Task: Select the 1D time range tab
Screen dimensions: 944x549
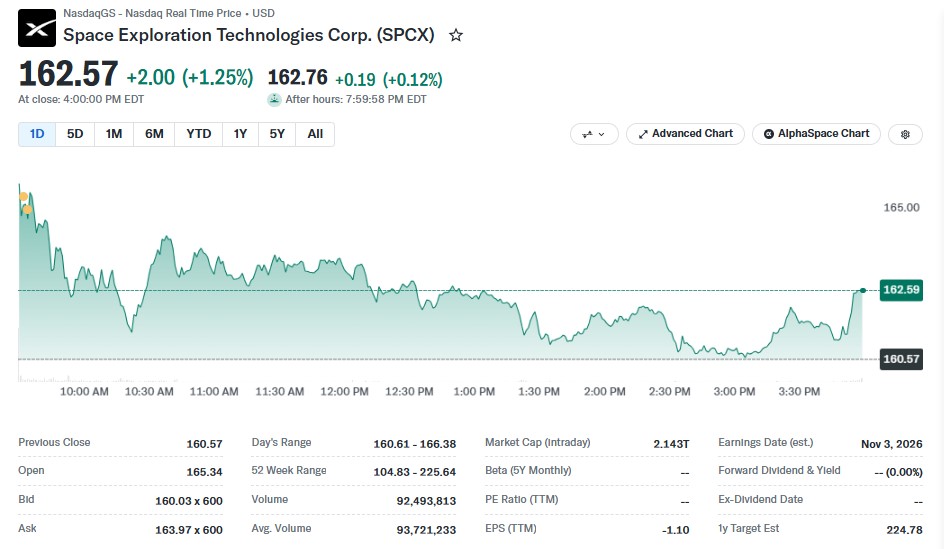Action: click(x=37, y=134)
